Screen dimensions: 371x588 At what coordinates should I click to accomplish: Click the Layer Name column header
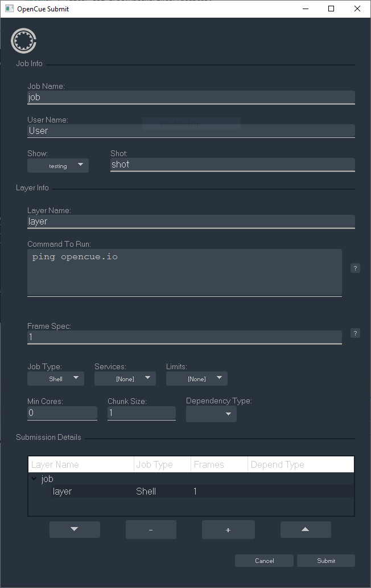coord(81,464)
